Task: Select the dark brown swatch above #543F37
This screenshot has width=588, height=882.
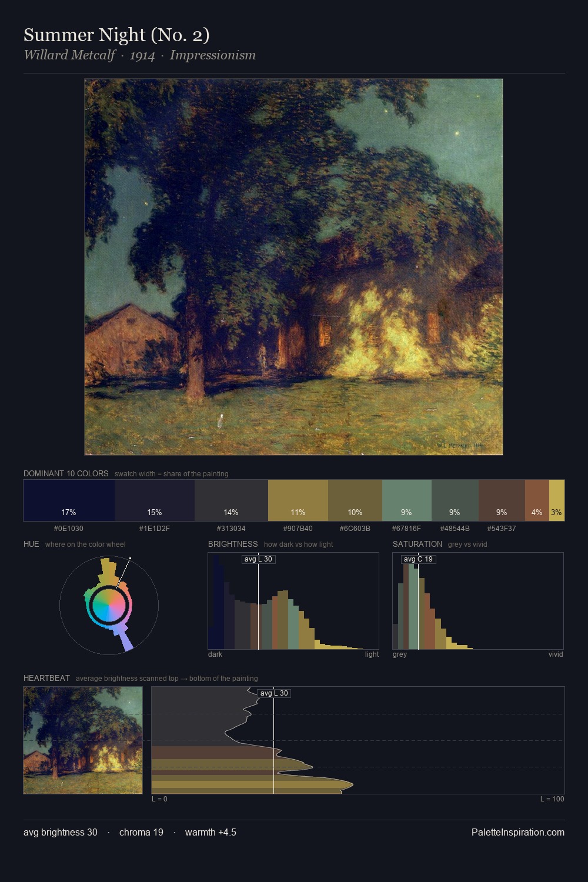Action: (x=502, y=500)
